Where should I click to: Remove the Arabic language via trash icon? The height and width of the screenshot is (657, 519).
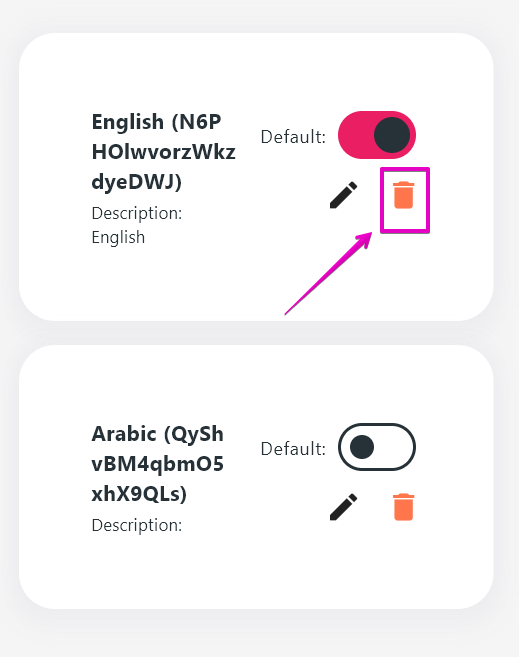(404, 507)
